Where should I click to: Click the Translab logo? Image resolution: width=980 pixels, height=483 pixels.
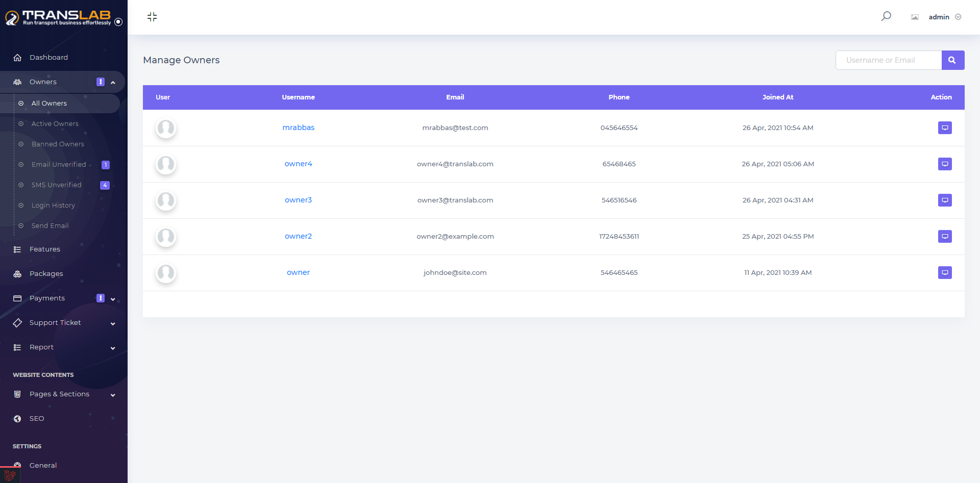[58, 18]
